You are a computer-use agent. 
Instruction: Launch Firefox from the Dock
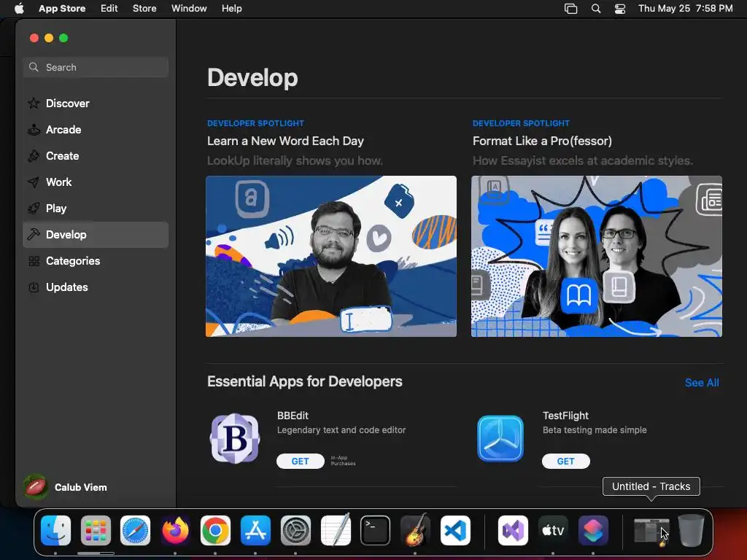175,531
